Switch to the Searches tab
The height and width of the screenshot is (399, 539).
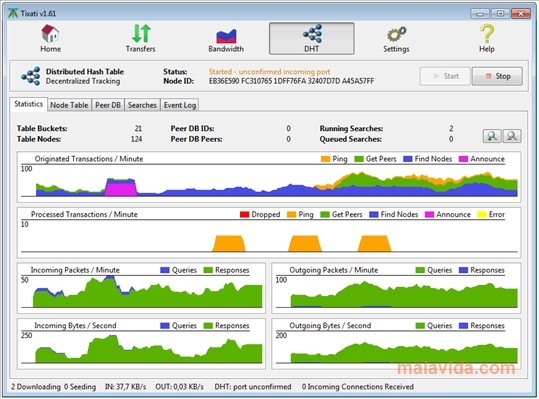coord(142,105)
